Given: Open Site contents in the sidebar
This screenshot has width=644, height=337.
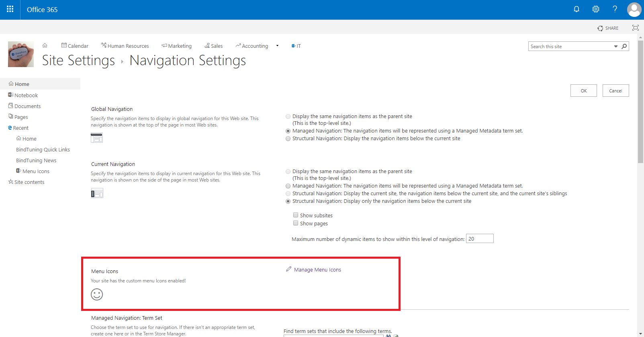Looking at the screenshot, I should (26, 182).
